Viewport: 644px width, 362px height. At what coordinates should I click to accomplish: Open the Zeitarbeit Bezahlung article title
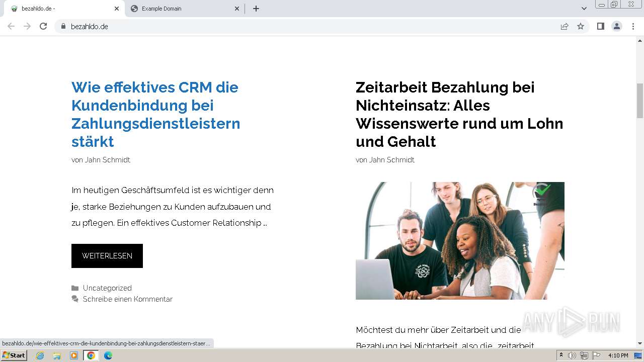pos(459,114)
